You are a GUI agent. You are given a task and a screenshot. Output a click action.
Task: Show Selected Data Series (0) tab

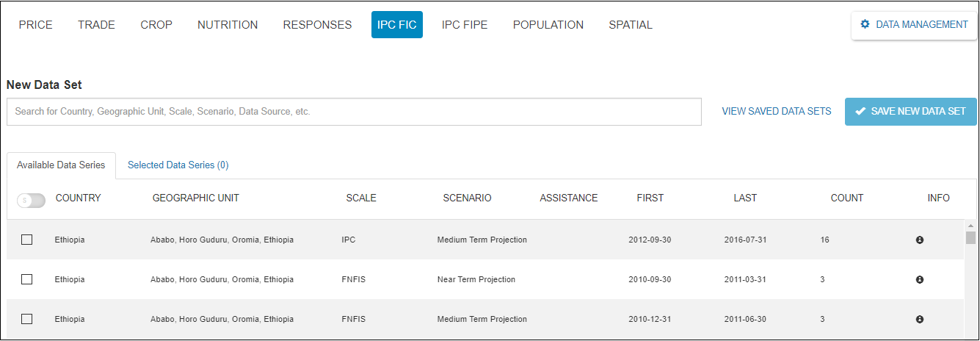[178, 165]
